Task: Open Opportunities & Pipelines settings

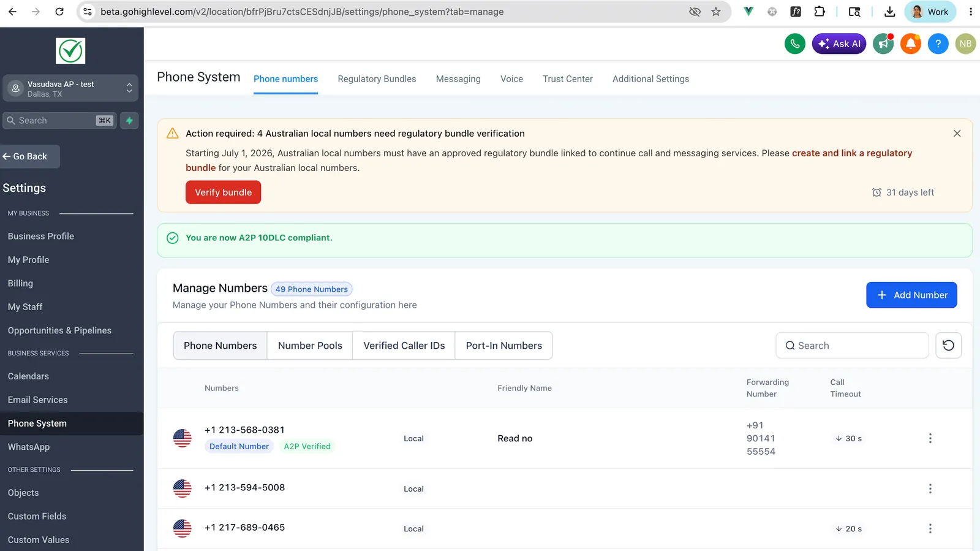Action: point(59,330)
